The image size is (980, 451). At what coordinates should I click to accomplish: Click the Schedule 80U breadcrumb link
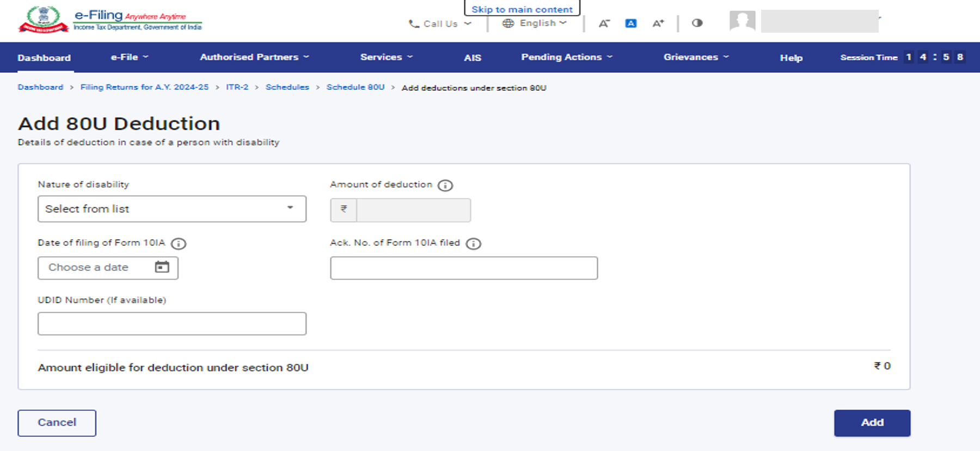point(355,87)
